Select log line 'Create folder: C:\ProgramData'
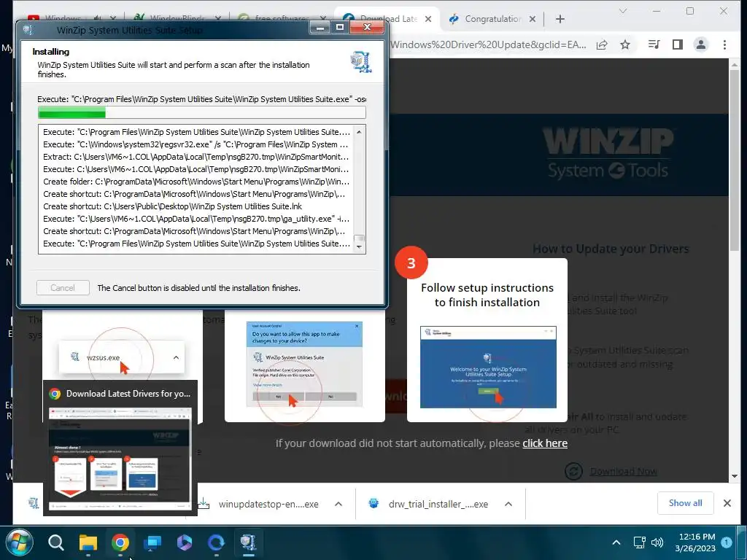This screenshot has height=560, width=747. tap(196, 182)
